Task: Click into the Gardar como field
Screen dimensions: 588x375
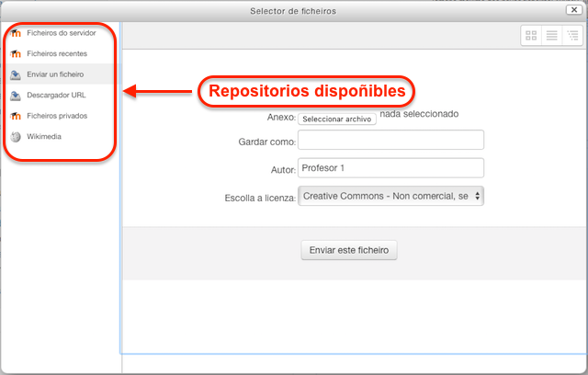Action: pyautogui.click(x=390, y=140)
